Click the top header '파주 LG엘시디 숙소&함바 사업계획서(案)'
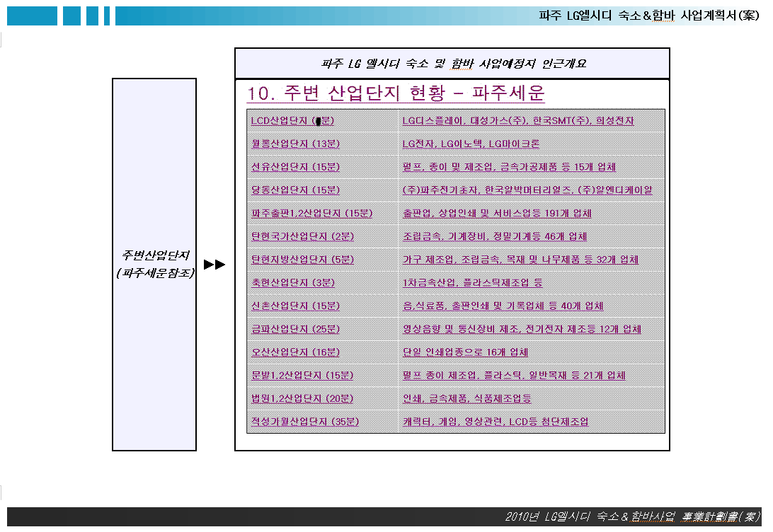The image size is (773, 532). point(648,16)
